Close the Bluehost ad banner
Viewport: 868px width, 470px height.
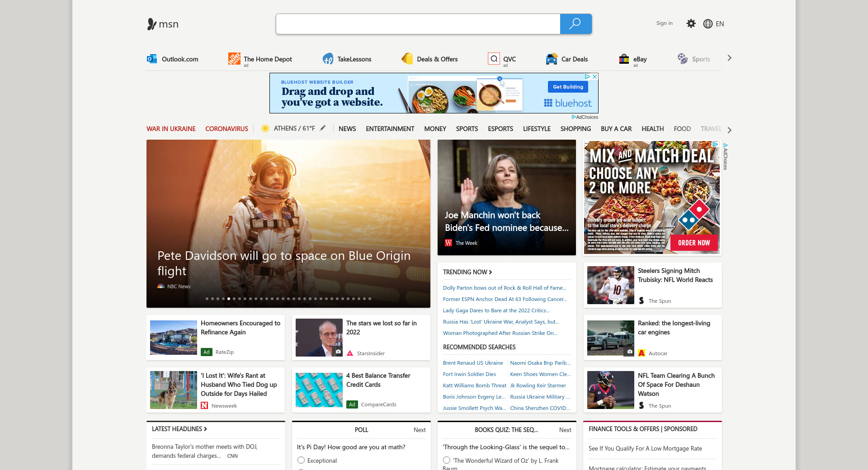point(595,77)
